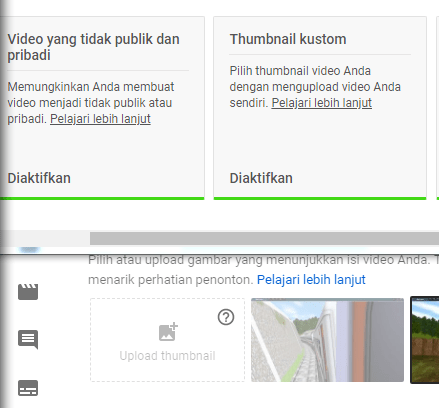Click Upload thumbnail box

(x=167, y=340)
